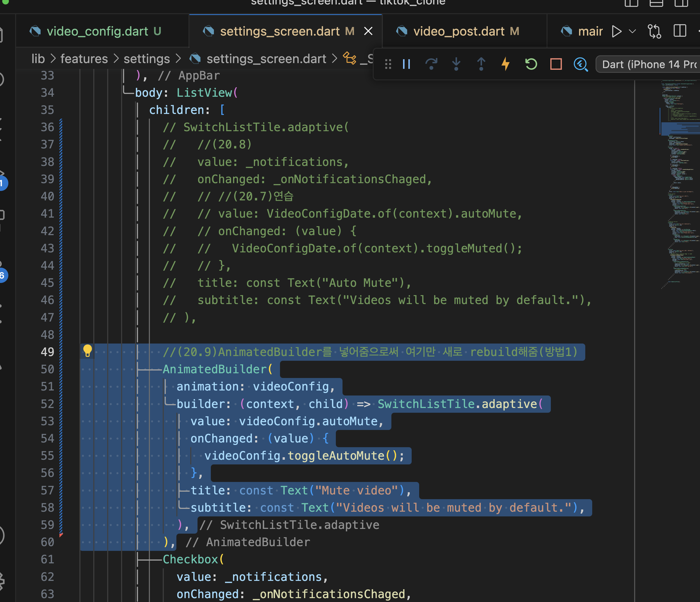Click the Step Into debug icon
Viewport: 700px width, 602px height.
pos(456,64)
